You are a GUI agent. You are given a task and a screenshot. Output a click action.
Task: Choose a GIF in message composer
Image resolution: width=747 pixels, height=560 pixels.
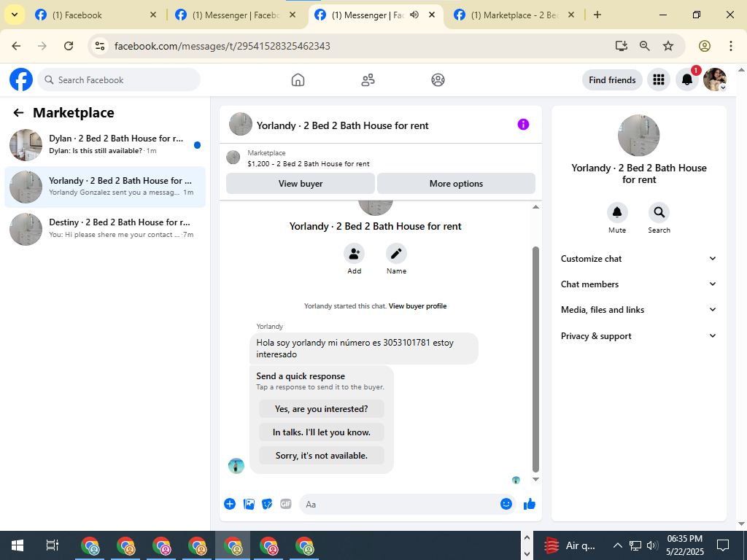pos(286,504)
